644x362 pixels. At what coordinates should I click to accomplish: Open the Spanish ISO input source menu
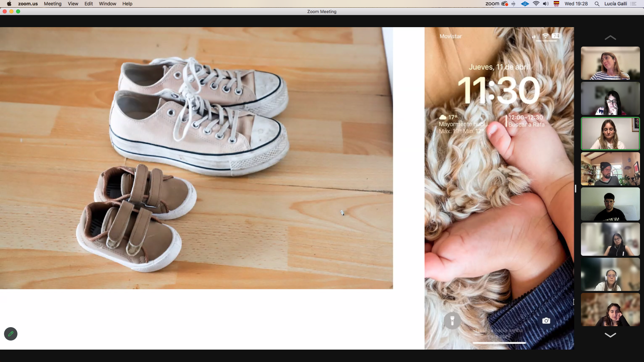point(556,4)
